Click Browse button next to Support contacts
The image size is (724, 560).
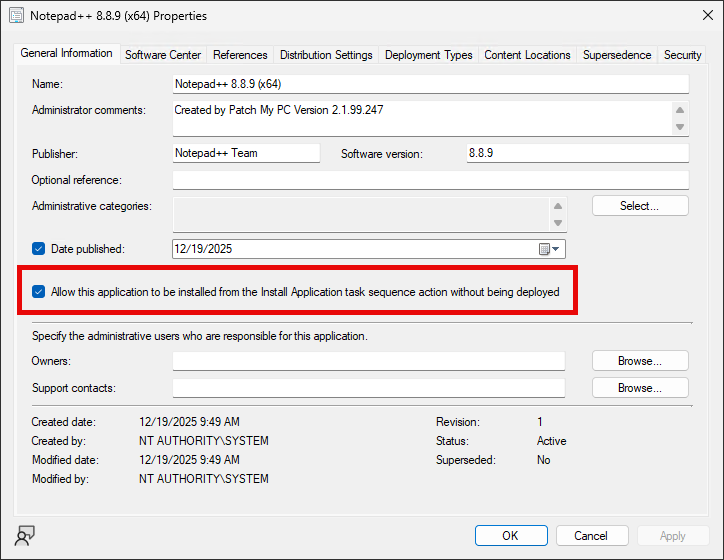(x=640, y=388)
